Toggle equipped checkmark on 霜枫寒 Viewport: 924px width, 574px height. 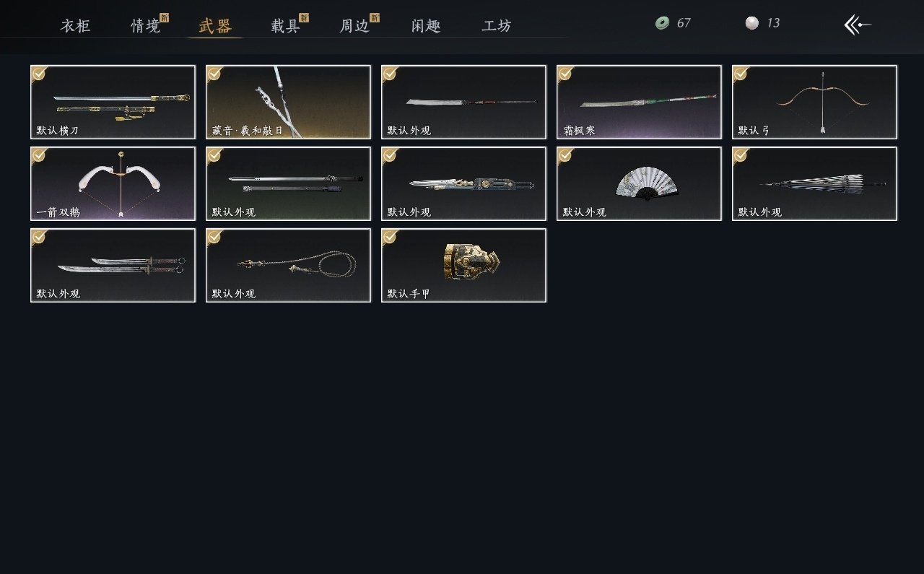coord(565,73)
